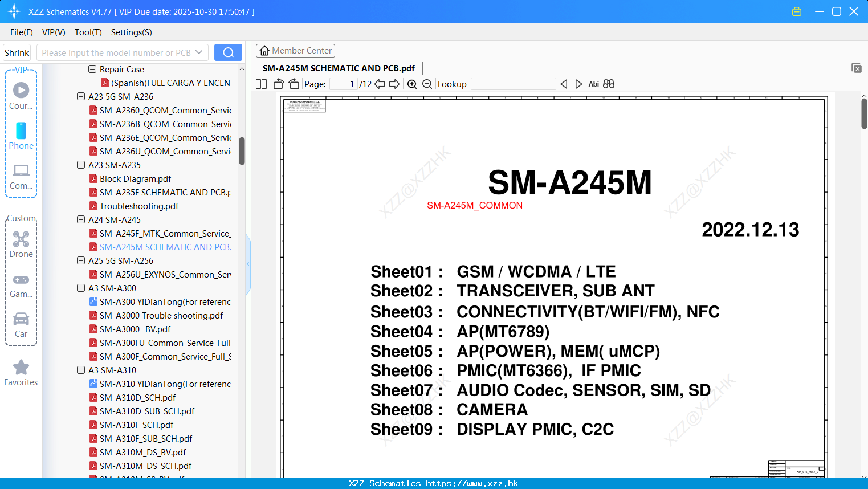Toggle two-page view layout icon
This screenshot has height=489, width=868.
tap(261, 84)
